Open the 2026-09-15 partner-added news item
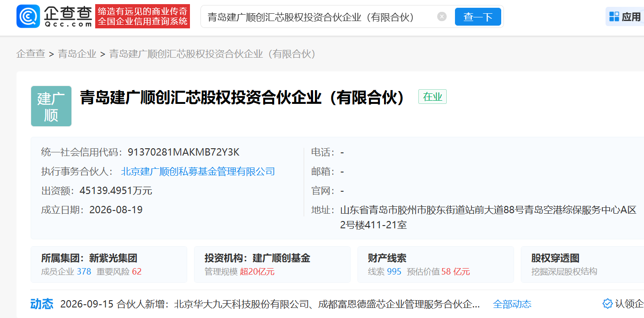644x318 pixels. (x=270, y=304)
